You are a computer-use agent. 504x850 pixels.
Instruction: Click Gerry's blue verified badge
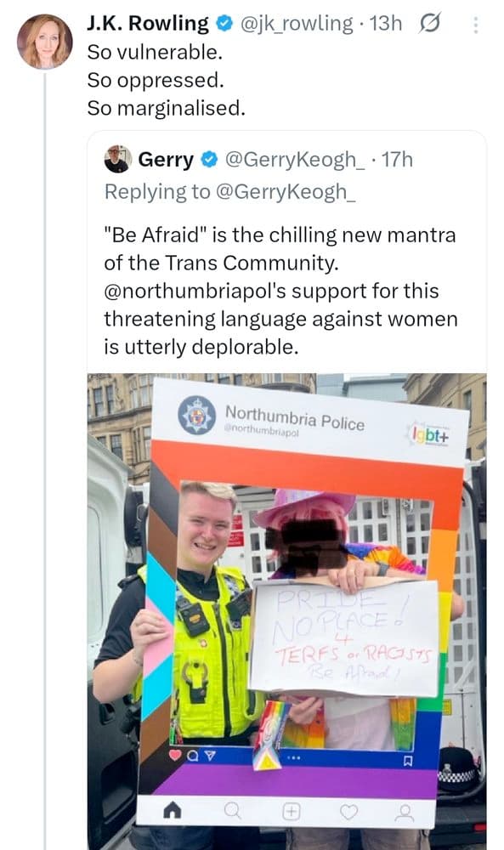209,160
